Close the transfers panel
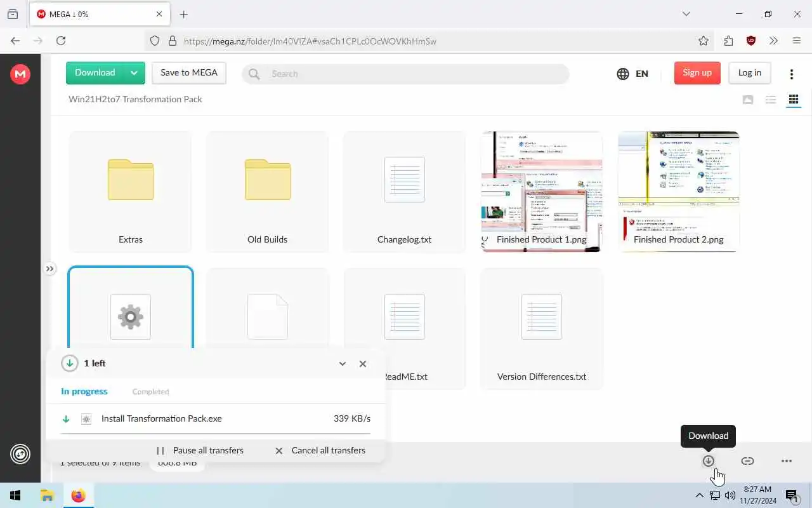The image size is (812, 508). 363,364
